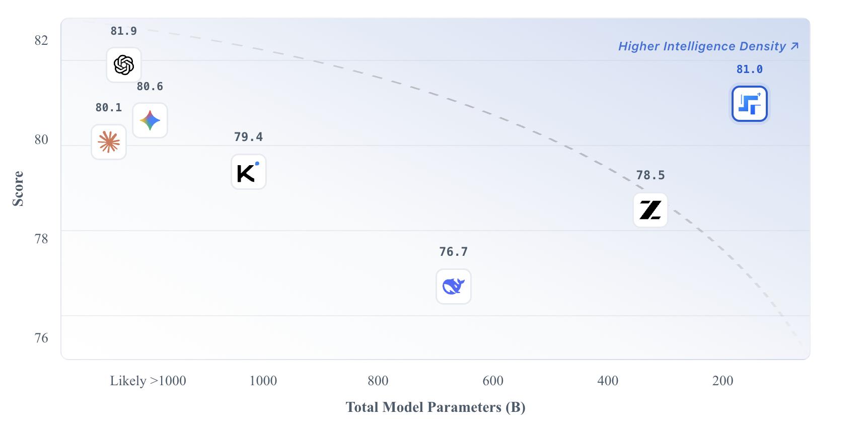
Task: Click the 81.9 score label
Action: point(124,31)
